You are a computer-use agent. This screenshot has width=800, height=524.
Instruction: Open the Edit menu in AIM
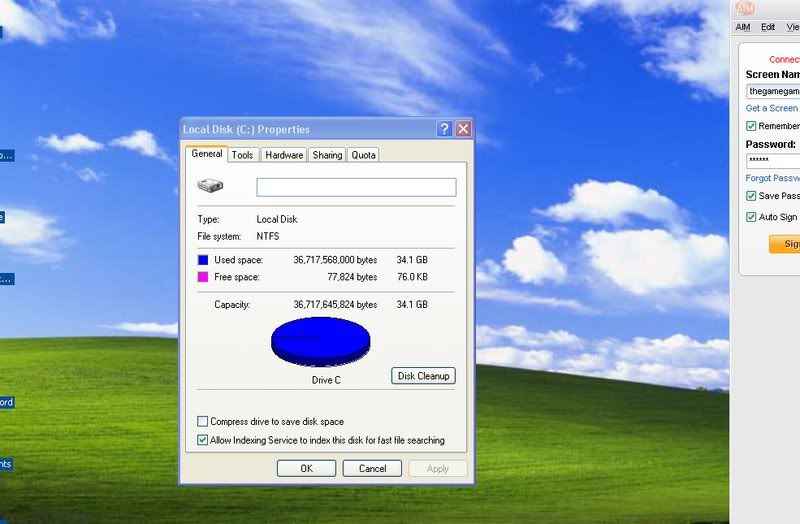point(768,27)
